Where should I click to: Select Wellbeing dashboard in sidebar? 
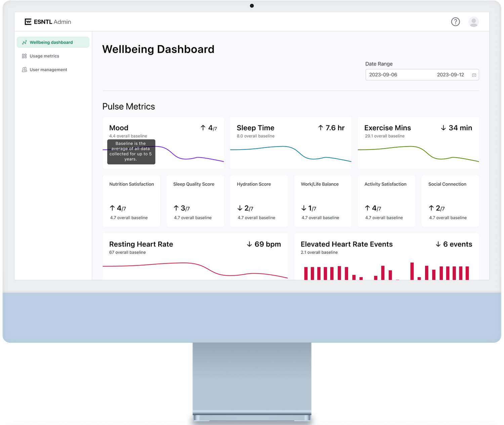coord(53,42)
